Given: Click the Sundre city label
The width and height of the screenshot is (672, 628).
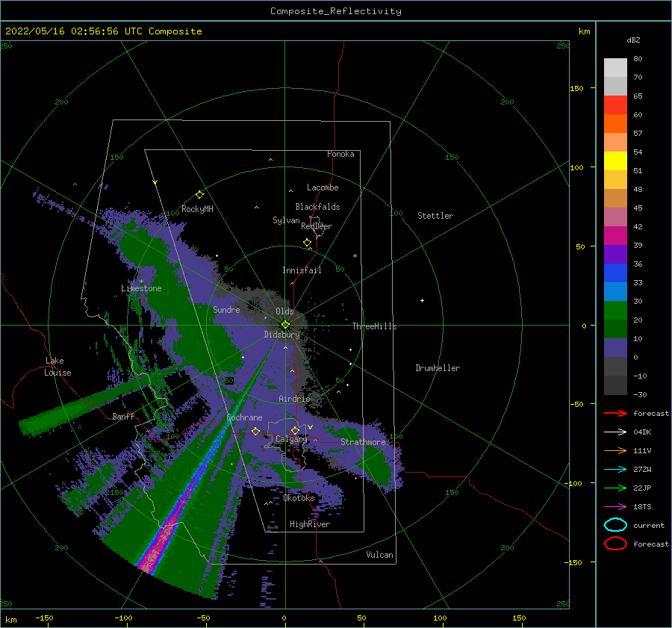Looking at the screenshot, I should click(226, 309).
